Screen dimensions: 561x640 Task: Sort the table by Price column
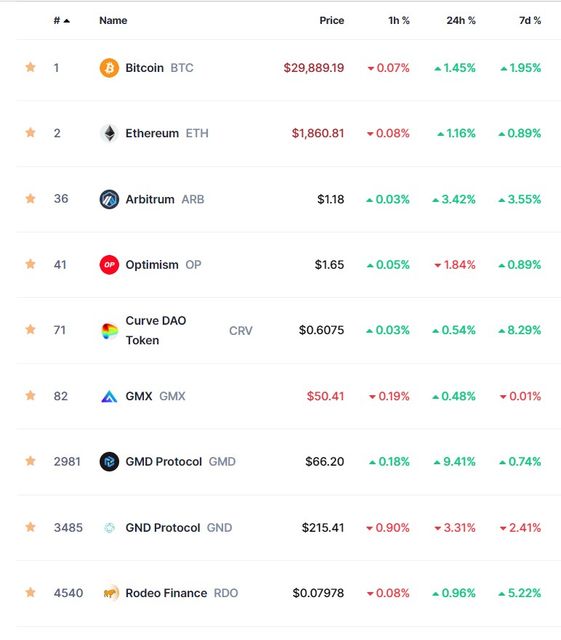tap(332, 20)
